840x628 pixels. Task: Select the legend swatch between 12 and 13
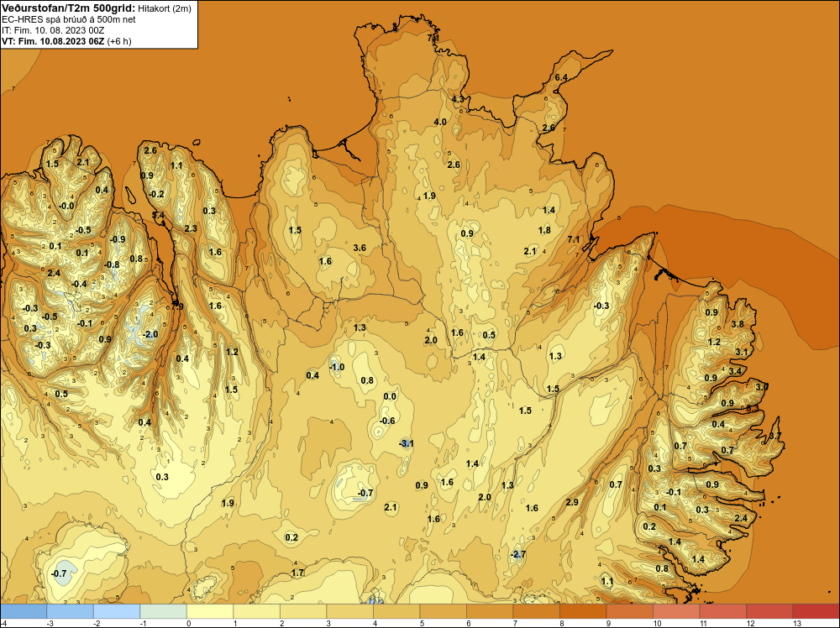(x=769, y=611)
